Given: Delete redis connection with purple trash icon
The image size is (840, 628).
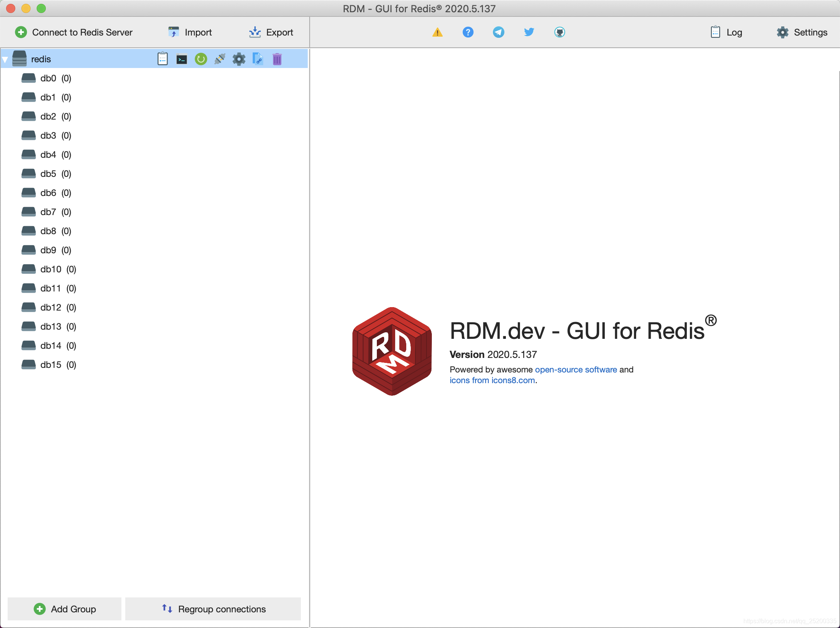Looking at the screenshot, I should point(277,59).
